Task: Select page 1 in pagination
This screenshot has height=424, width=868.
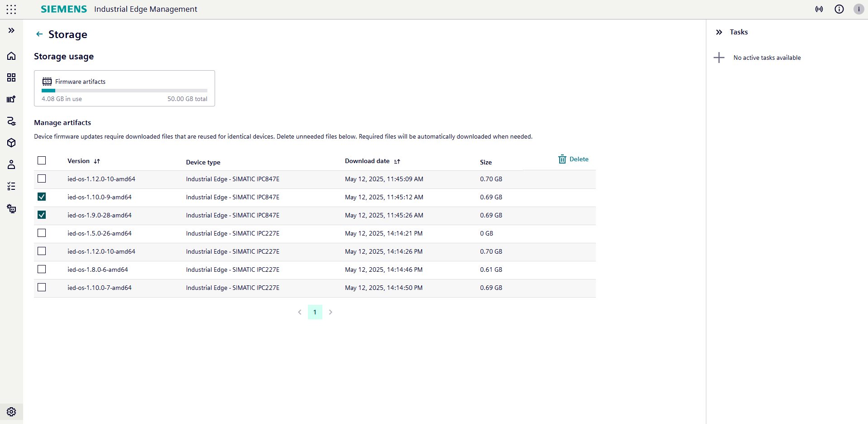Action: pos(315,312)
